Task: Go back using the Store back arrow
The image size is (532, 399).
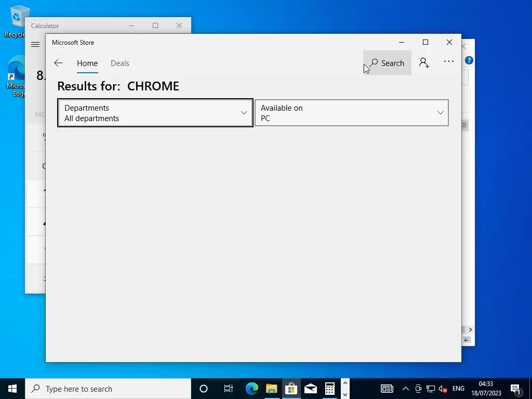Action: (x=58, y=63)
